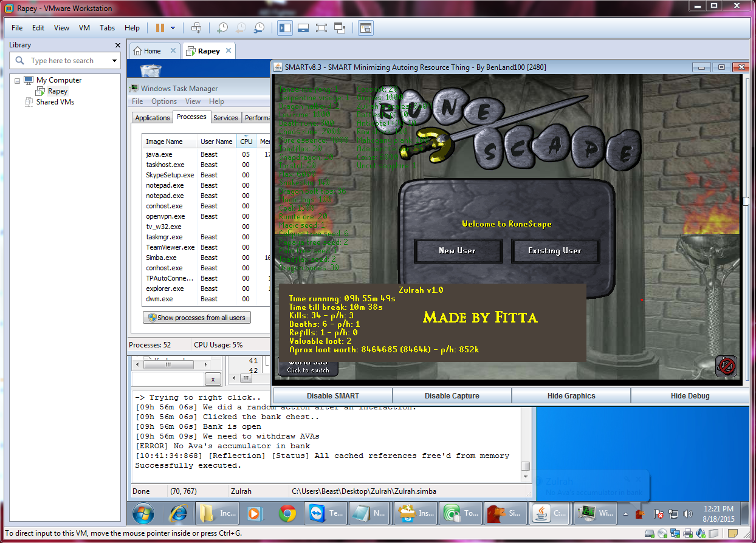Open the Task Manager taskbar button
756x543 pixels.
coord(596,513)
